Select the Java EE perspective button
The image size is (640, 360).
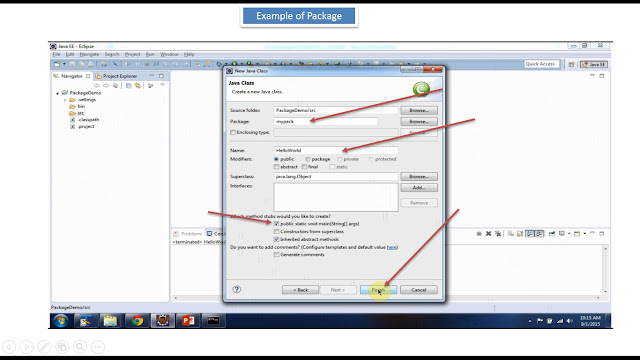tap(594, 64)
